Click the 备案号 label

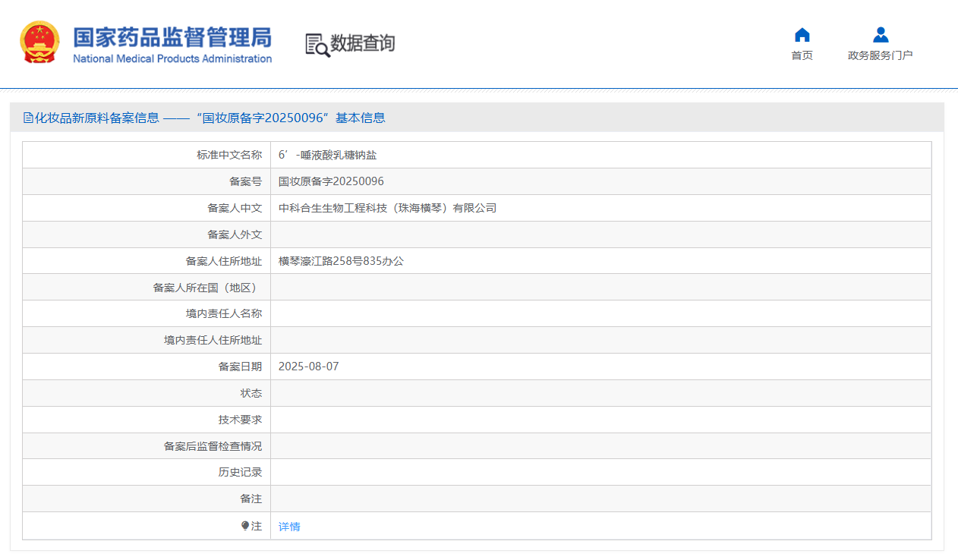[246, 181]
